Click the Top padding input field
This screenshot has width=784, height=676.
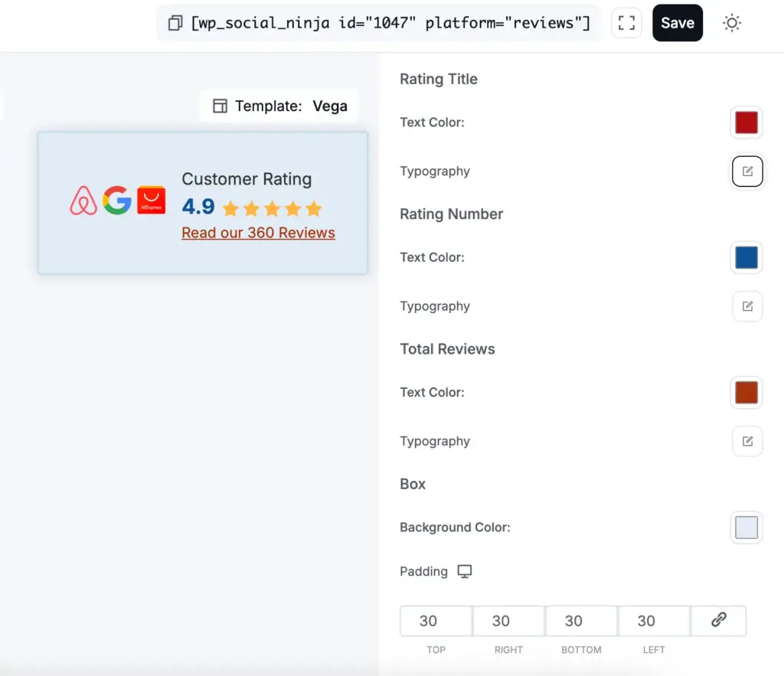[x=436, y=621]
